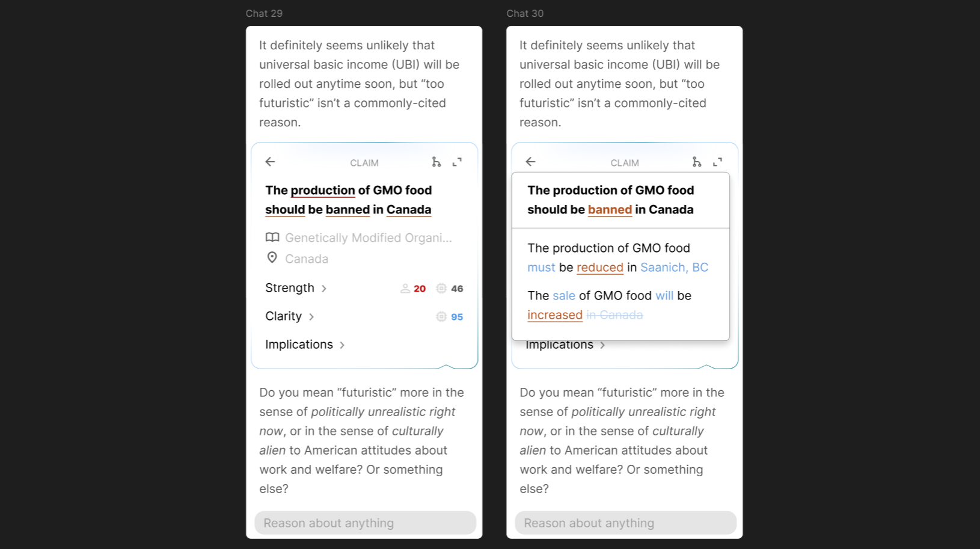Screen dimensions: 980x549
Task: Click the underlined "Canada" in Chat 29 claim
Action: coord(409,210)
